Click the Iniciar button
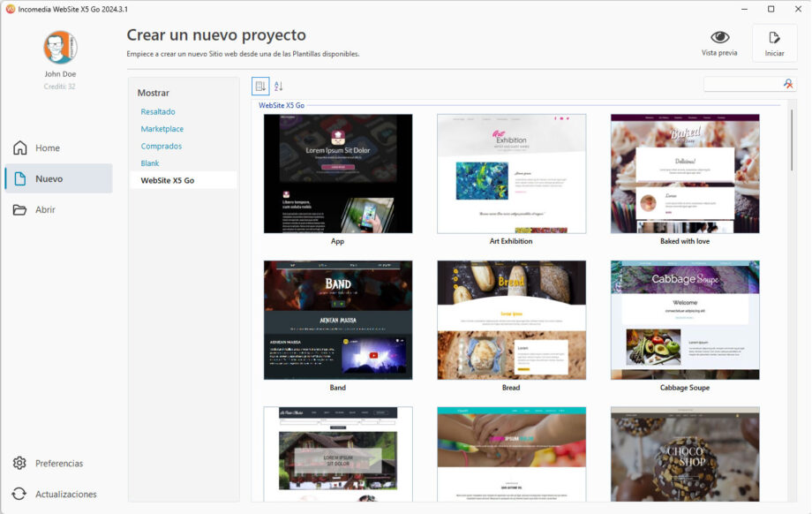This screenshot has width=812, height=514. (x=774, y=43)
